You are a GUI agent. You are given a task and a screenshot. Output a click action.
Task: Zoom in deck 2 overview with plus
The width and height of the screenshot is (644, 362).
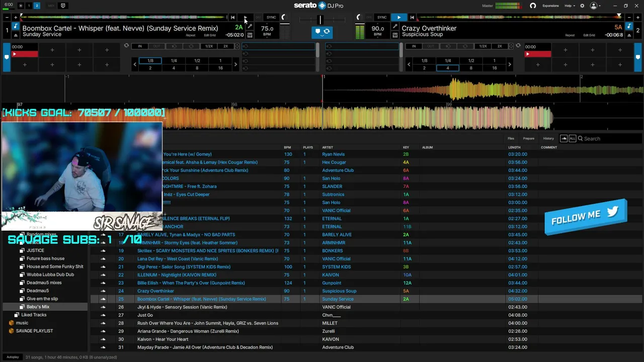pyautogui.click(x=637, y=18)
